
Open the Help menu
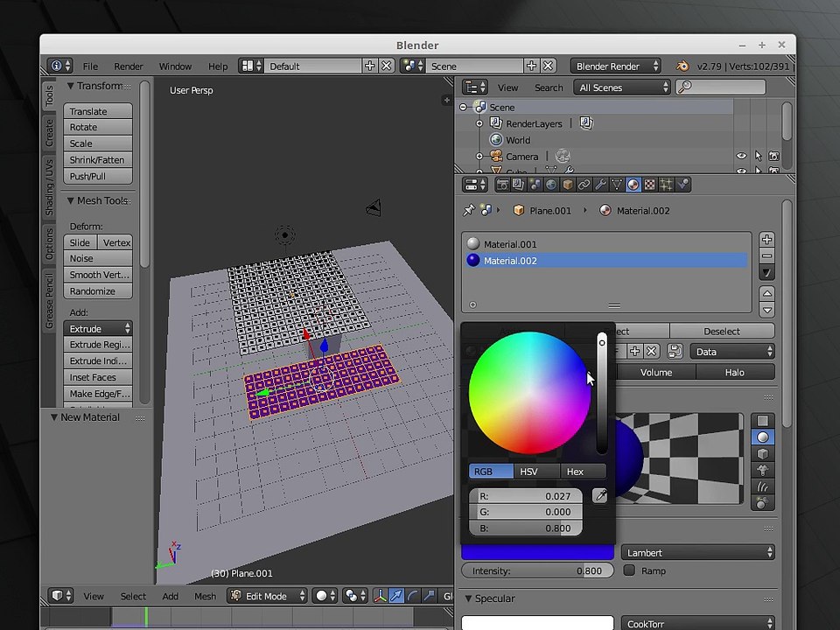(218, 66)
